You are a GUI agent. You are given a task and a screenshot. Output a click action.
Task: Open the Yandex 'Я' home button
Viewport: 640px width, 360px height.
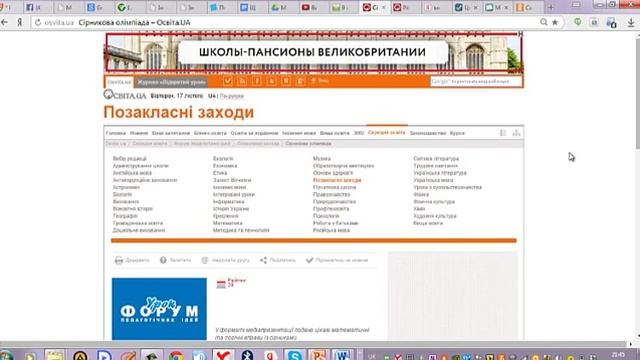point(20,23)
